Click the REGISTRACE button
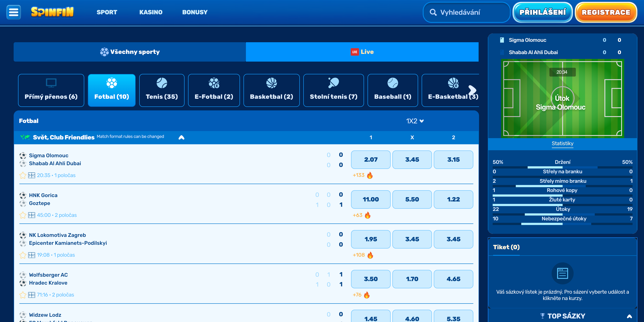This screenshot has height=322, width=644. 606,12
